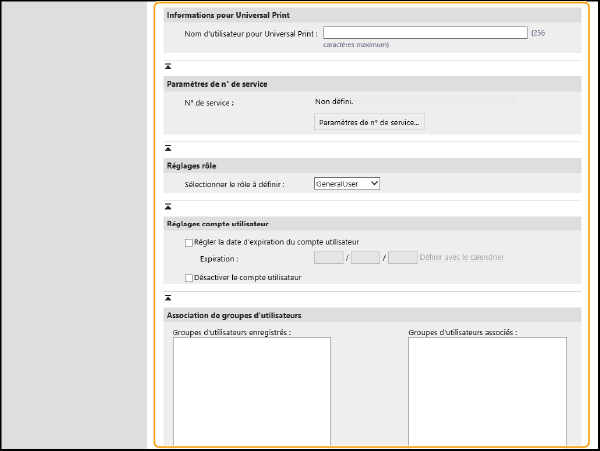
Task: Tick the 'Désactiver le compte utilisateur' checkbox
Action: click(x=189, y=277)
